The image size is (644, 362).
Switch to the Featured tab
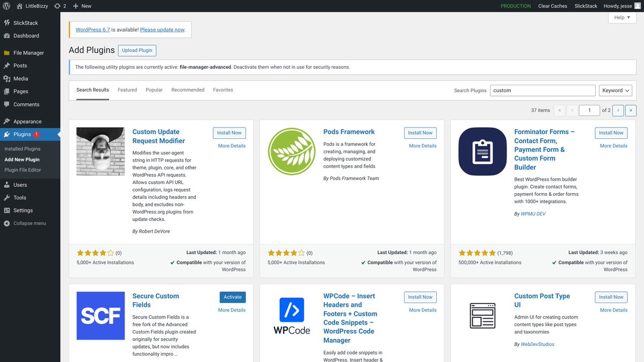point(127,90)
